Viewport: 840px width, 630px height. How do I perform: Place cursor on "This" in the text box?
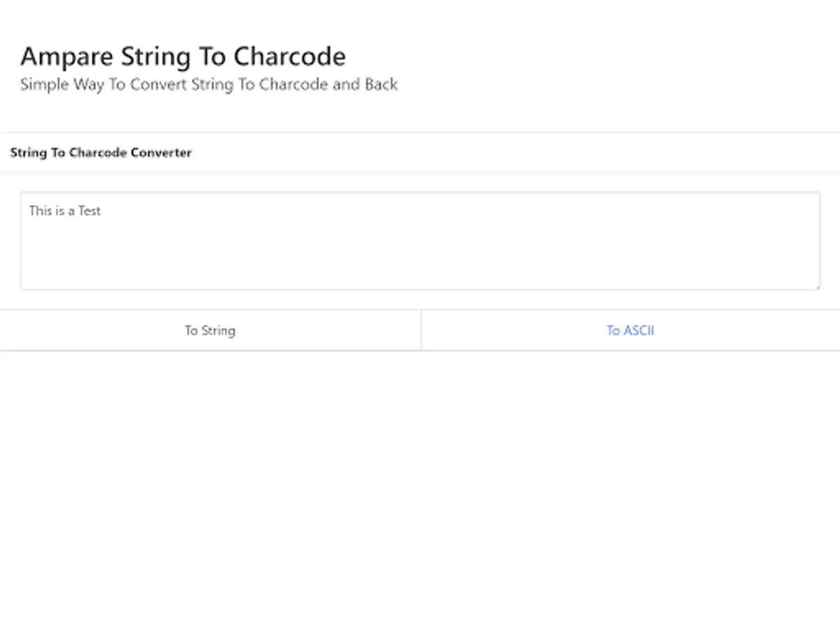[x=41, y=211]
